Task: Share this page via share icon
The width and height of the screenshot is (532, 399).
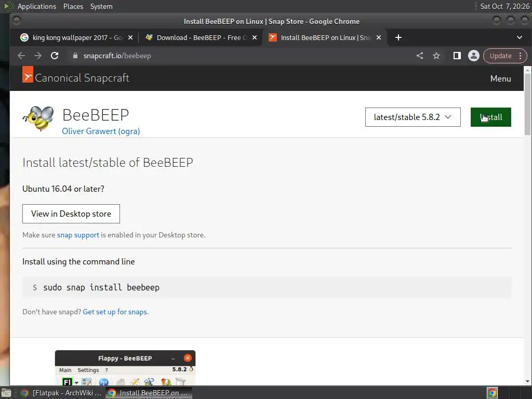Action: [420, 56]
